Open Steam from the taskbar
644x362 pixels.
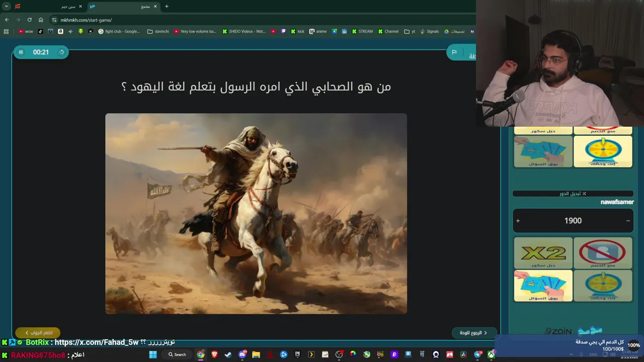[228, 354]
